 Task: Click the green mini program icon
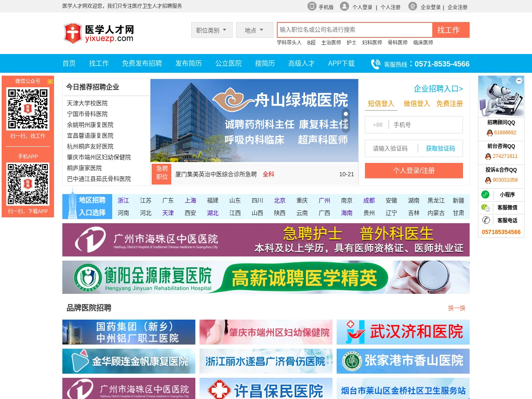point(485,195)
